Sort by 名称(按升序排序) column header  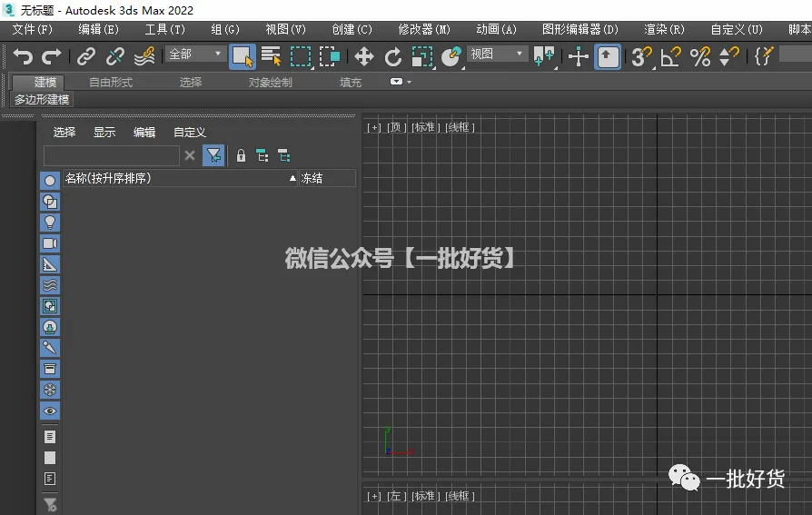pos(180,178)
